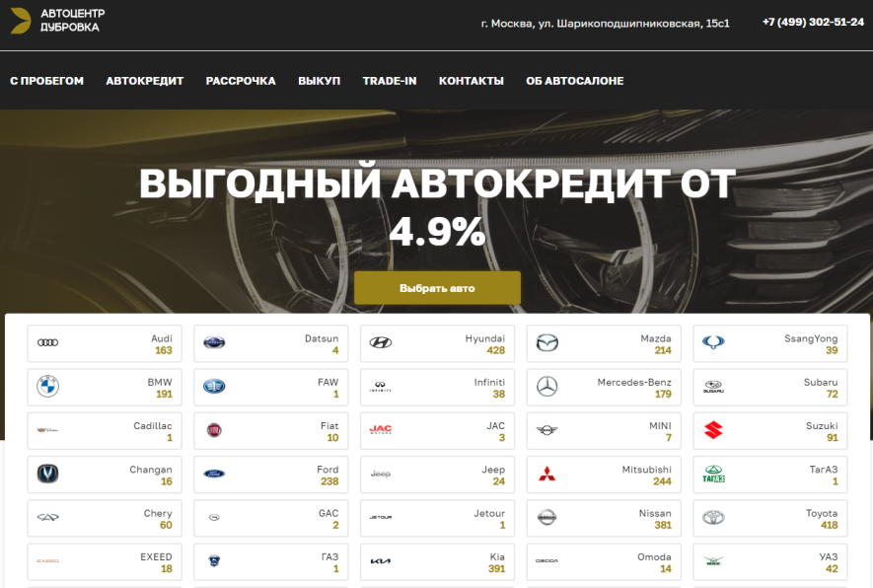
Task: Click the Ford blue oval logo
Action: click(214, 474)
